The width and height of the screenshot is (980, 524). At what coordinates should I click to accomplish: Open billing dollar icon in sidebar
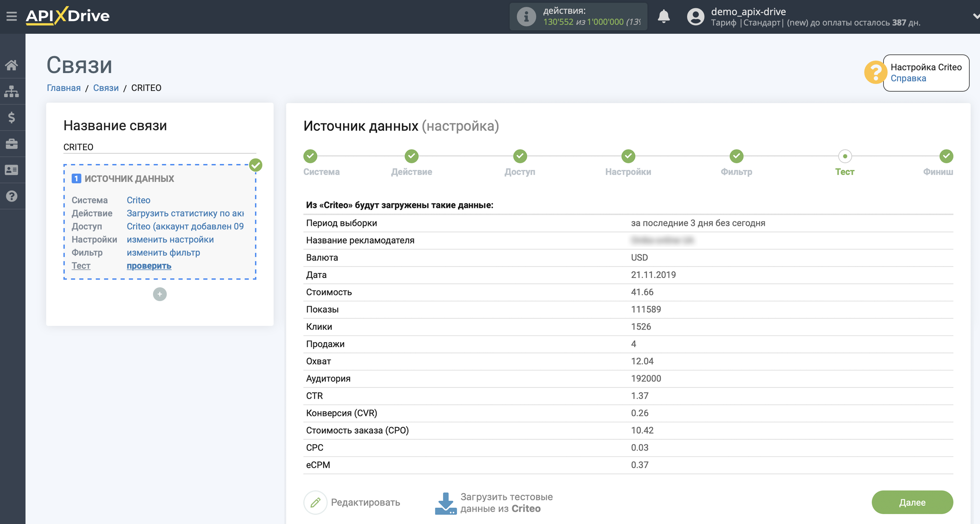[x=12, y=117]
